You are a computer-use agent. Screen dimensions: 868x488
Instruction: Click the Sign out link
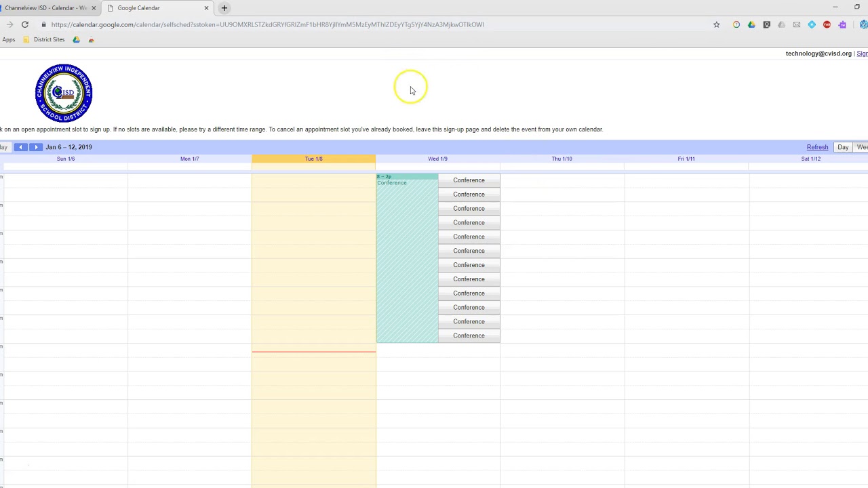pos(862,54)
